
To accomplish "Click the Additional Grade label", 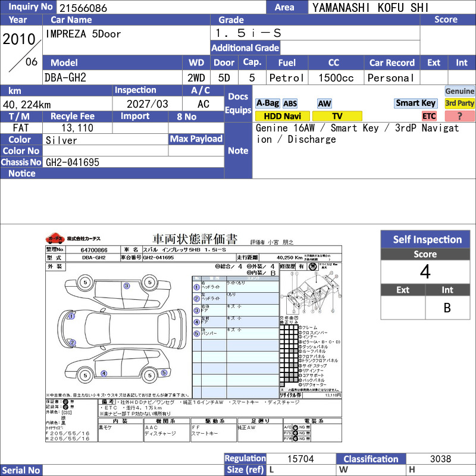I will tap(245, 48).
